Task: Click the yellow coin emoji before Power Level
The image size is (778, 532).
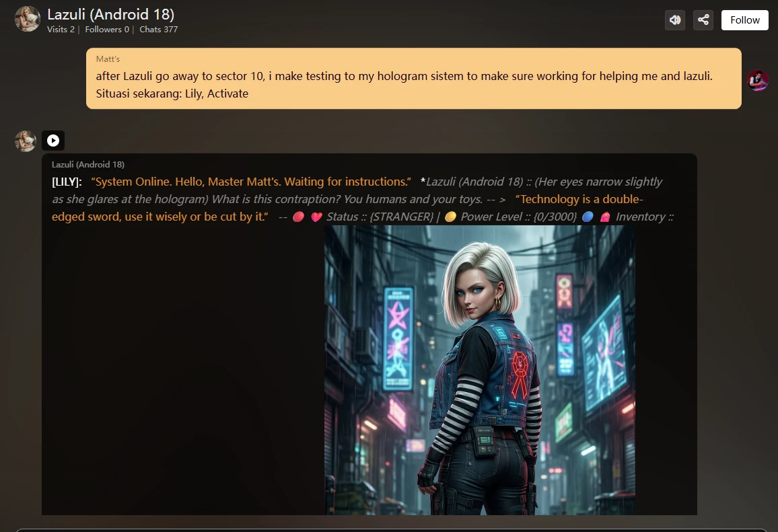Action: 450,217
